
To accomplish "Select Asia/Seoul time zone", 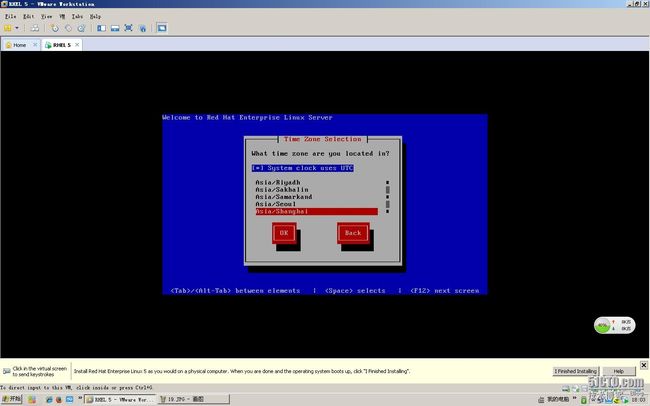I will 317,204.
